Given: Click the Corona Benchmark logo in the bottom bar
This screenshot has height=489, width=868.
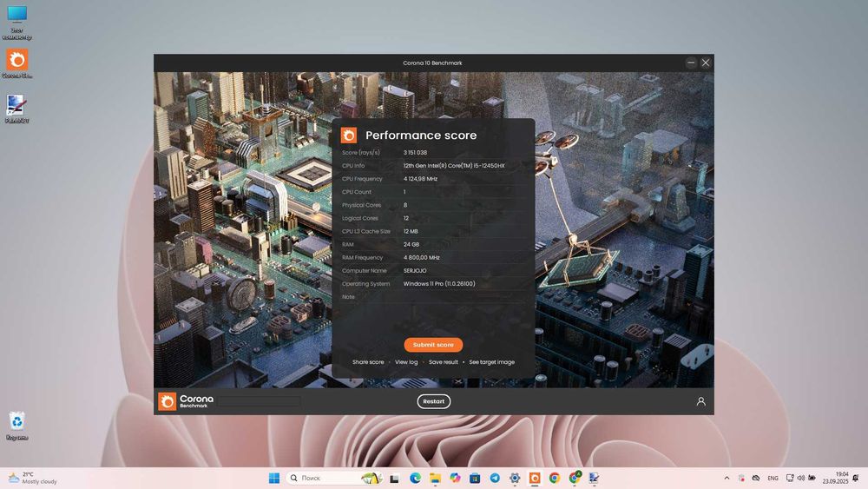Looking at the screenshot, I should point(186,401).
